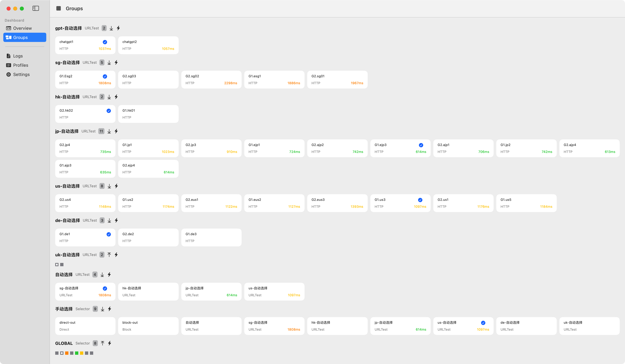The width and height of the screenshot is (625, 364).
Task: Collapse the hk-自动选择 group arrow
Action: pos(109,97)
